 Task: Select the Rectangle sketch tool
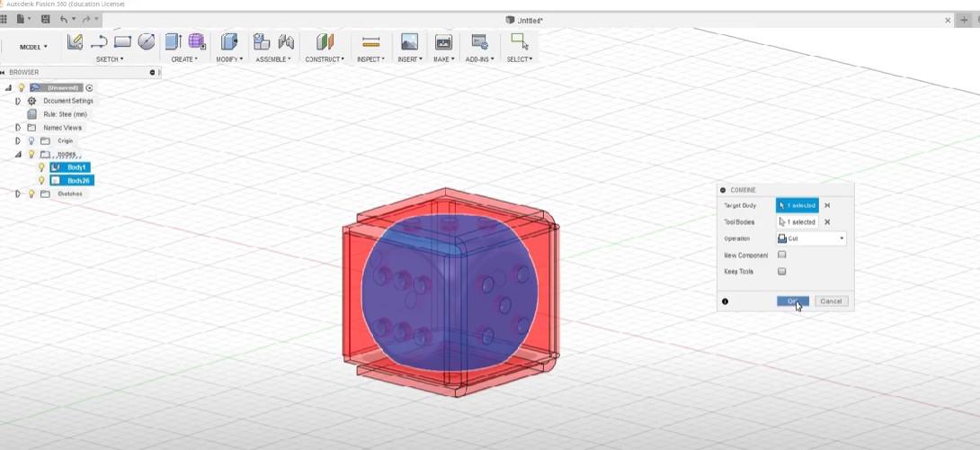(x=122, y=42)
